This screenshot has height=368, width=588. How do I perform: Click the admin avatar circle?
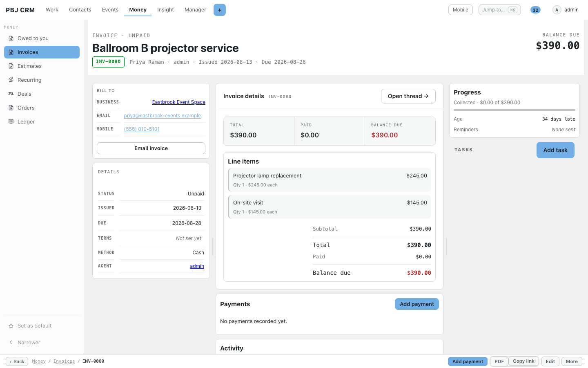[x=557, y=10]
